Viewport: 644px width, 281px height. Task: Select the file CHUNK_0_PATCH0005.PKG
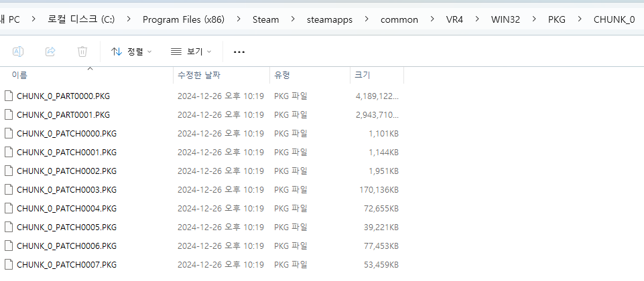point(66,227)
